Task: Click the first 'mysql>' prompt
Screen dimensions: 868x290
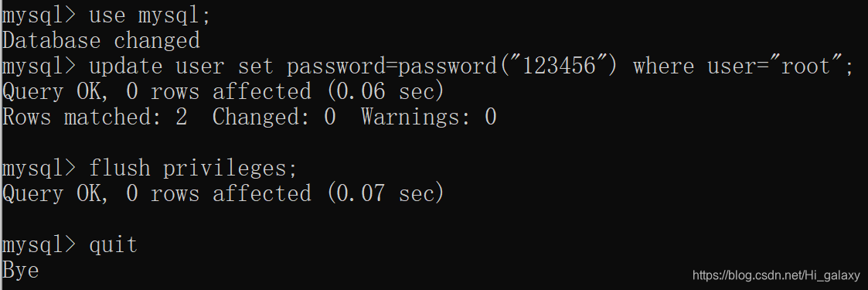Action: pos(39,15)
